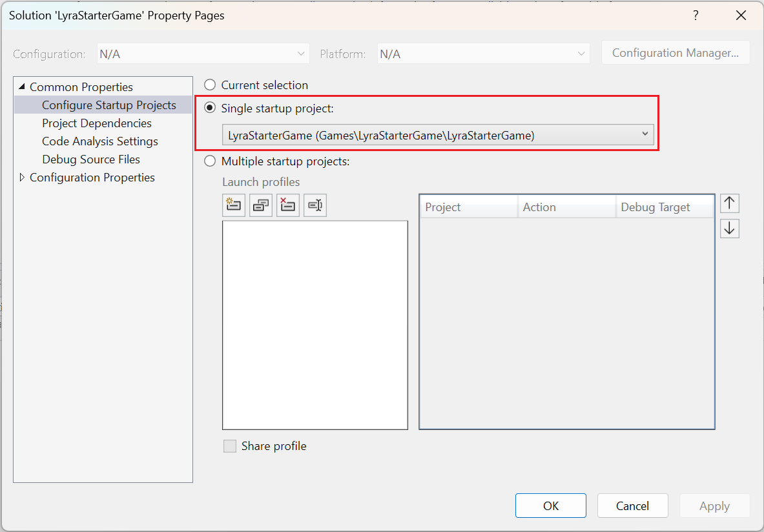
Task: Create a new launch profile
Action: [x=234, y=205]
